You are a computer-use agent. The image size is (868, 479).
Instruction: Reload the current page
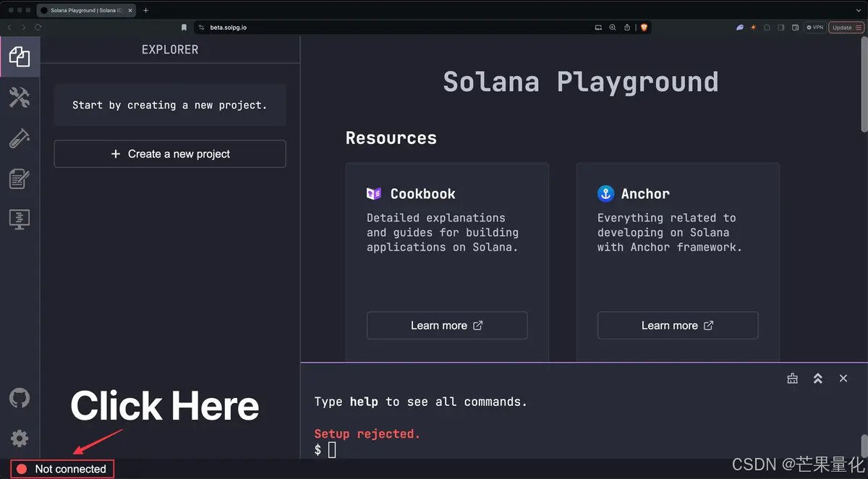click(38, 27)
